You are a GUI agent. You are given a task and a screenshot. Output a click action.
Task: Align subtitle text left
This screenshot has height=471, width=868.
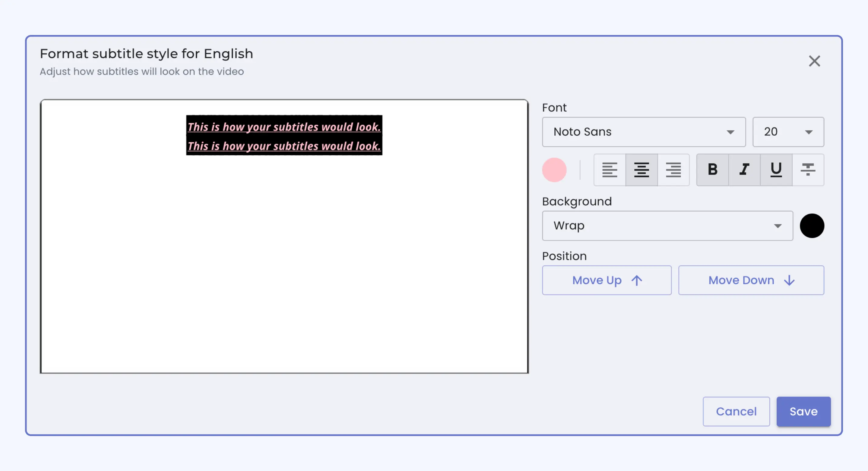[610, 170]
